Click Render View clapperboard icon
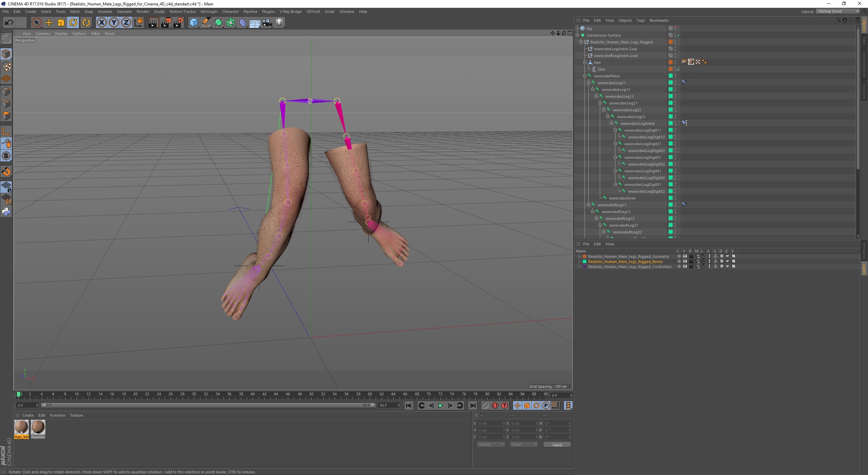This screenshot has width=868, height=475. [x=153, y=23]
